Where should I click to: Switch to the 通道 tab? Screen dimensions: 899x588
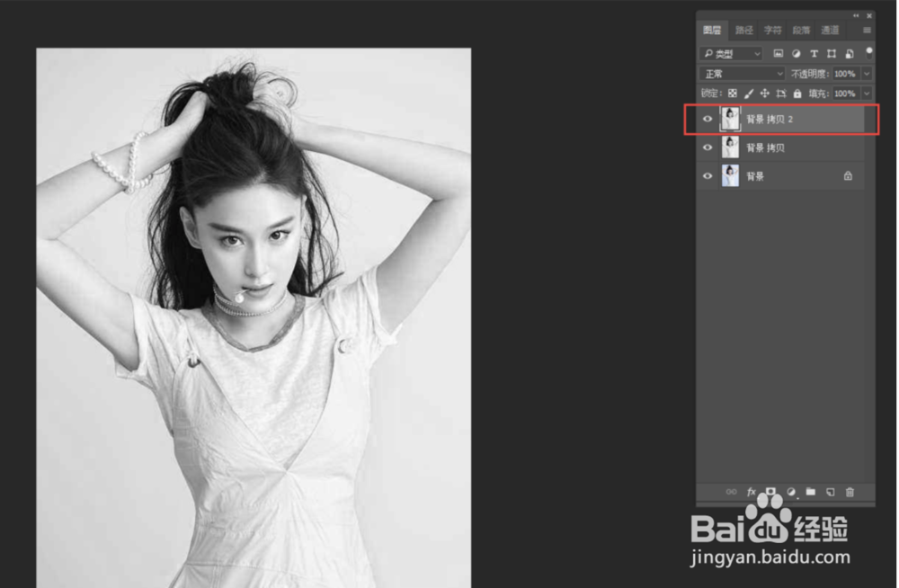830,30
